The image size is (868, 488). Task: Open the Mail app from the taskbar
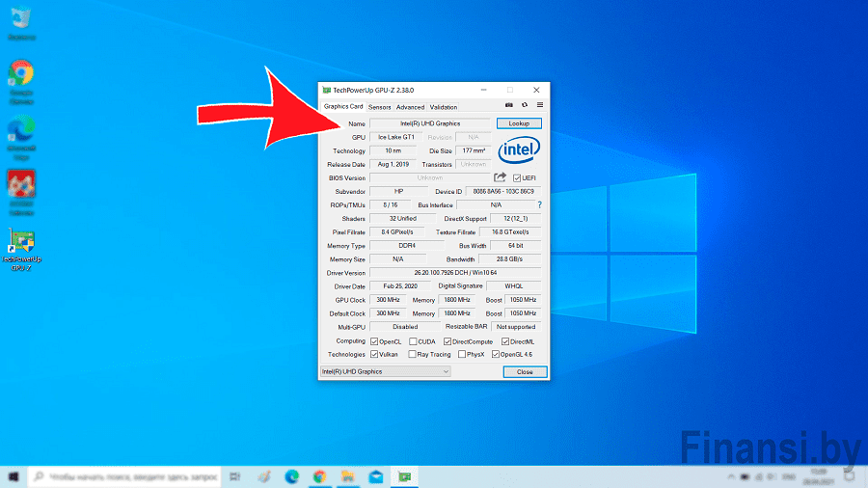pos(376,476)
